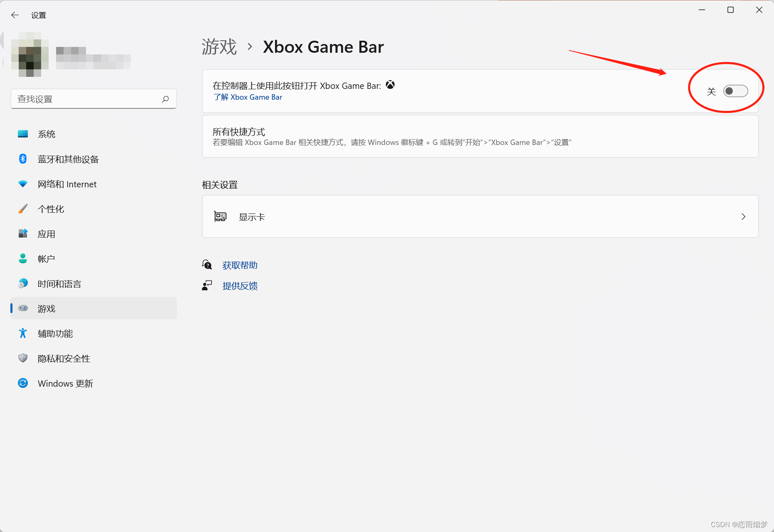Select 帐户 in the sidebar
This screenshot has width=774, height=532.
[x=93, y=259]
